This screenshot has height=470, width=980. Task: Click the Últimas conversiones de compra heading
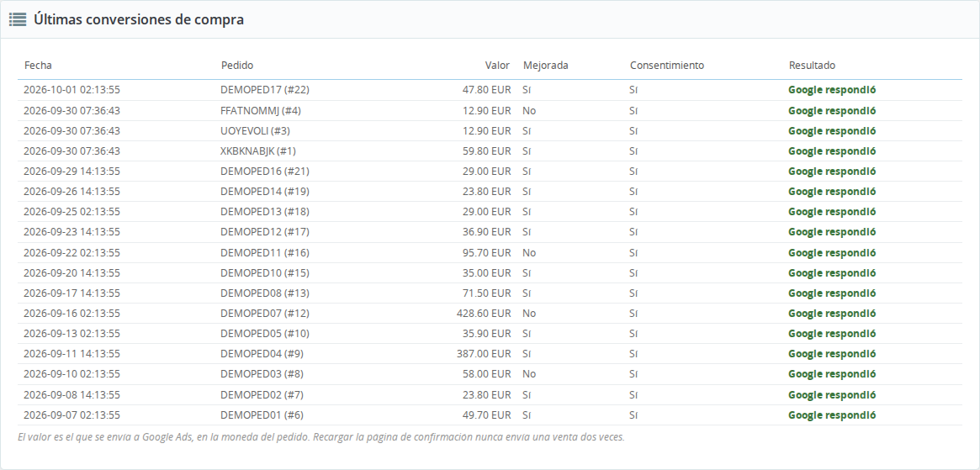(x=139, y=19)
